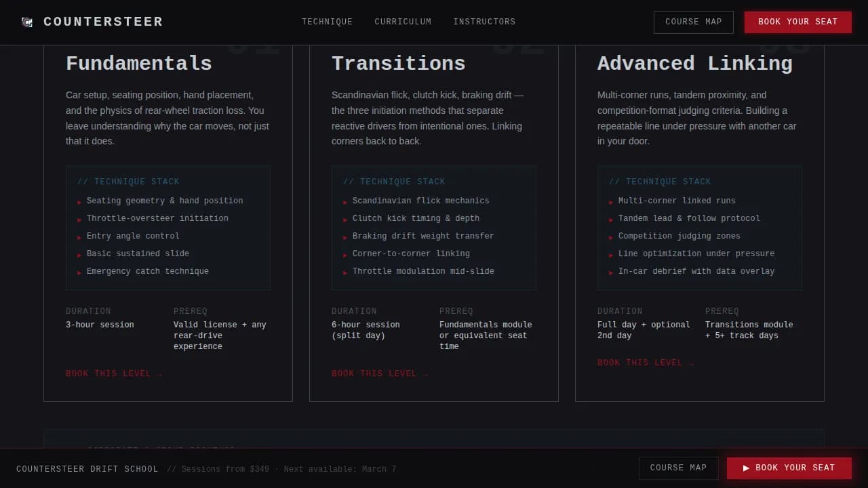Click BOOK THIS LEVEL under Transitions

(x=375, y=373)
